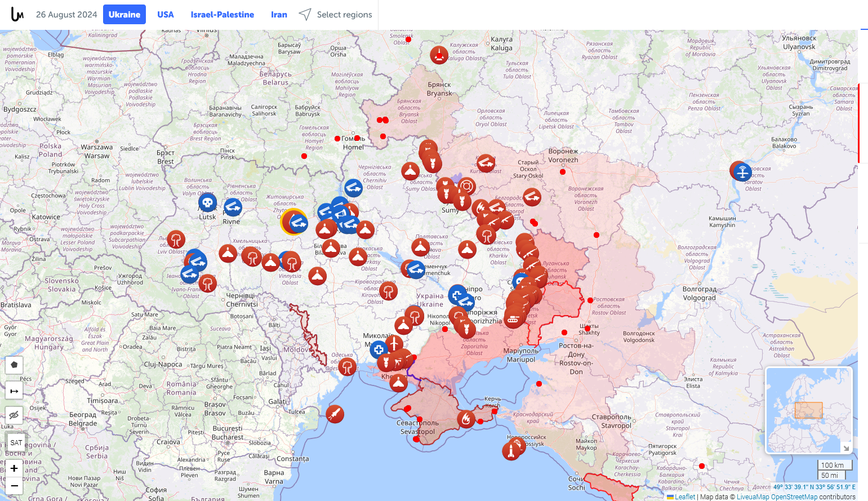868x501 pixels.
Task: Zoom out with the minus button
Action: tap(14, 486)
